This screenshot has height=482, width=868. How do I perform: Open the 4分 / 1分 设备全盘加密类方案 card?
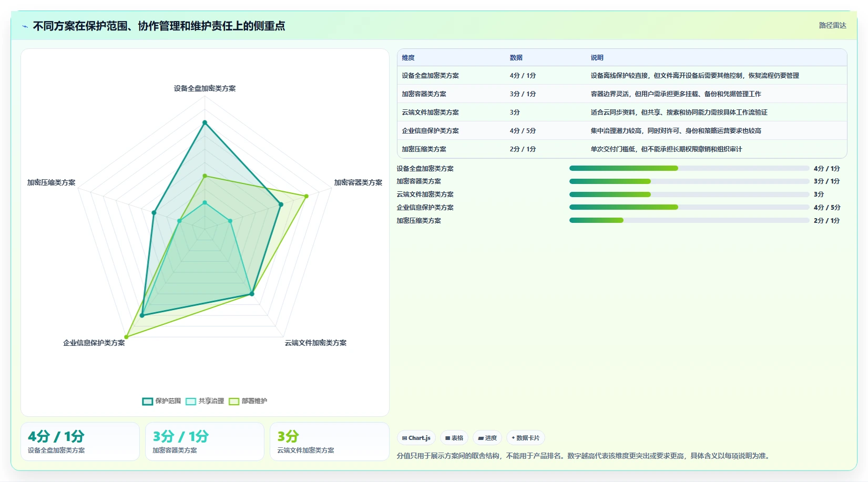click(80, 442)
